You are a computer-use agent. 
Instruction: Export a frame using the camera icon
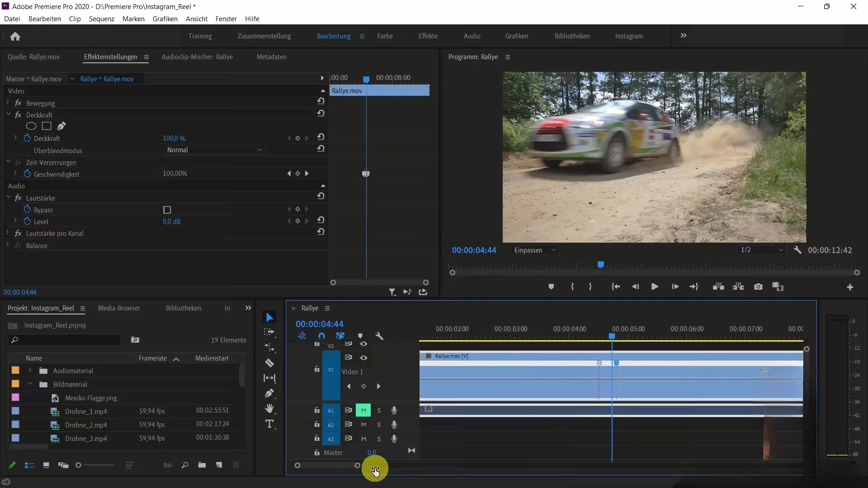pyautogui.click(x=758, y=286)
